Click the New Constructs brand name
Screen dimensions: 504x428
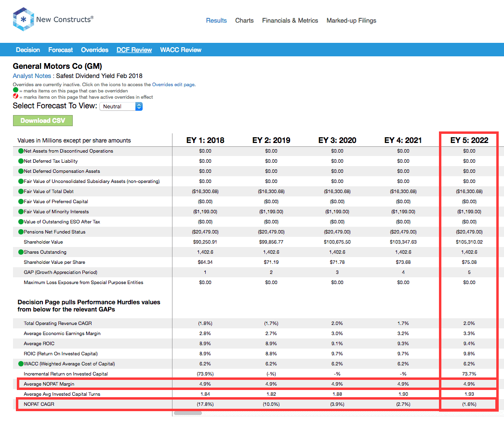(x=65, y=19)
